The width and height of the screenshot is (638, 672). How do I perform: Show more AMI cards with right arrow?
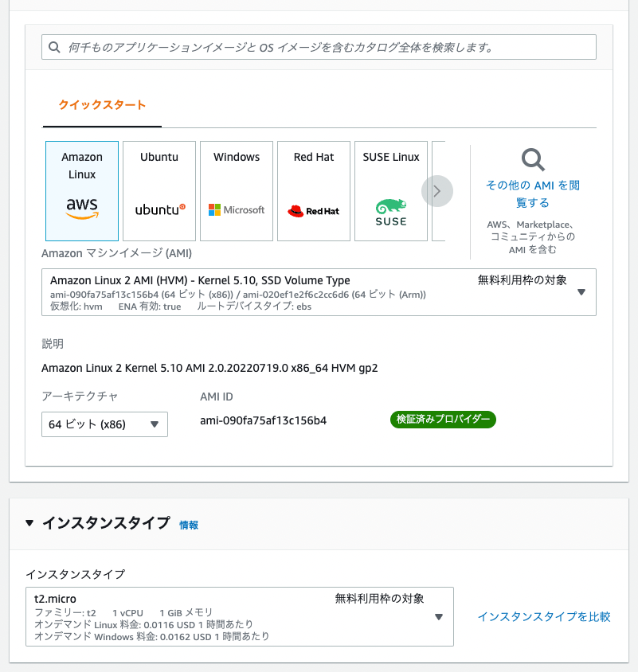tap(437, 191)
